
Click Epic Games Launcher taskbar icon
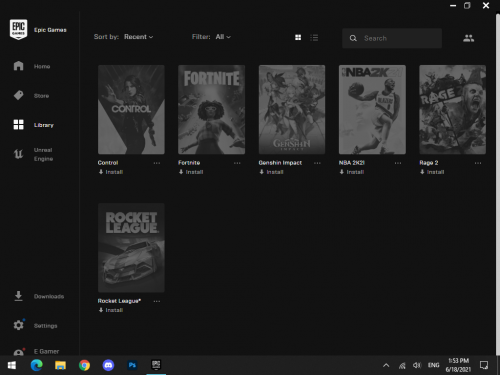pos(156,365)
